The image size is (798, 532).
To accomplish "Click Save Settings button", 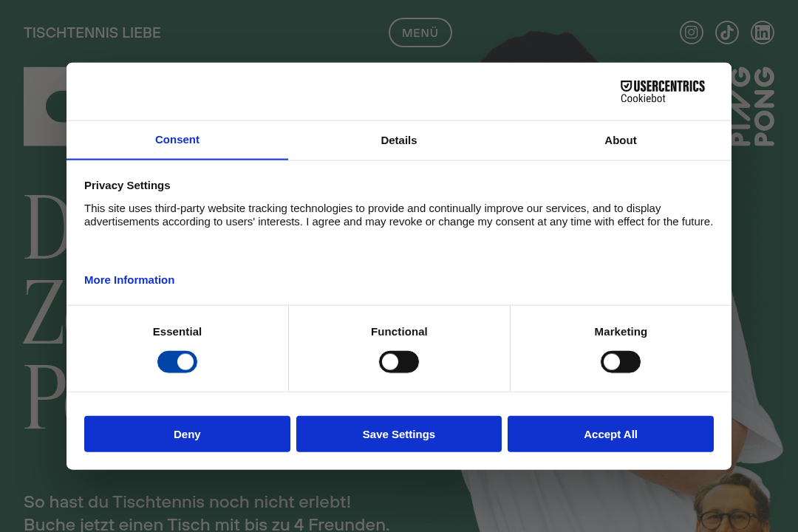I will [x=399, y=434].
